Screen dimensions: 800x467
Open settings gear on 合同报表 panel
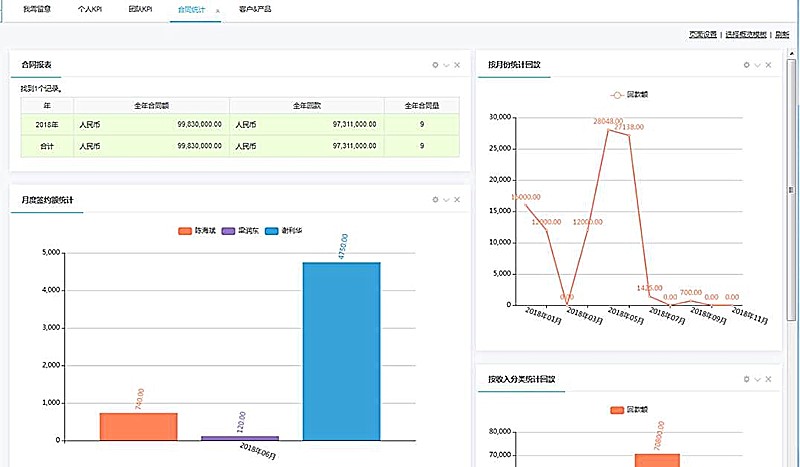coord(435,65)
